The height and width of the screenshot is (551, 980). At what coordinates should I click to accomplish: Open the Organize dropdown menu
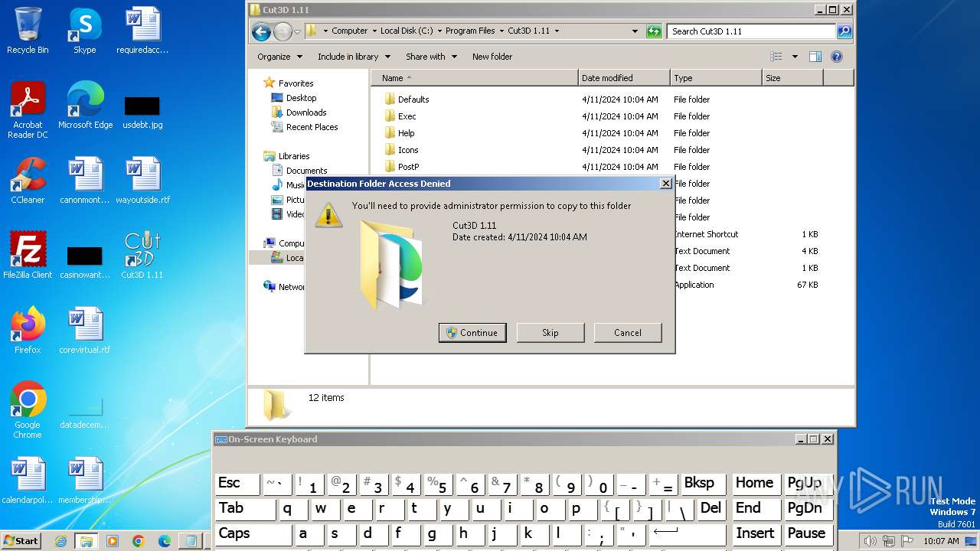[279, 57]
